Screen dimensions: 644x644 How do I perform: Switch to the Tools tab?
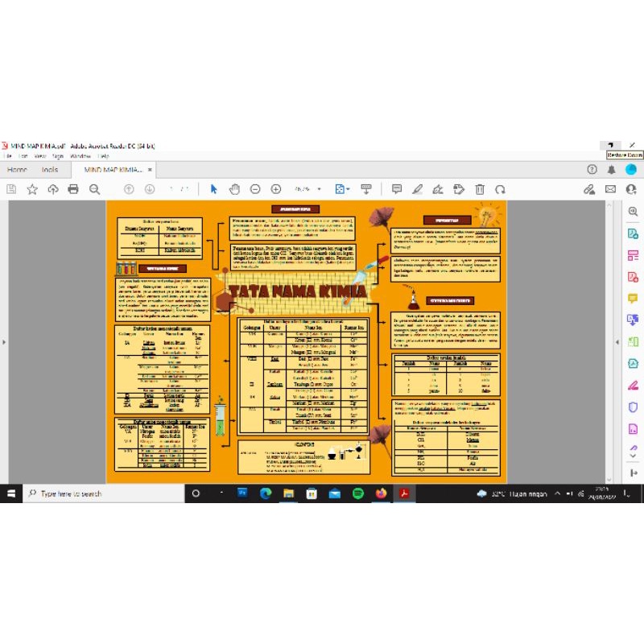point(50,170)
